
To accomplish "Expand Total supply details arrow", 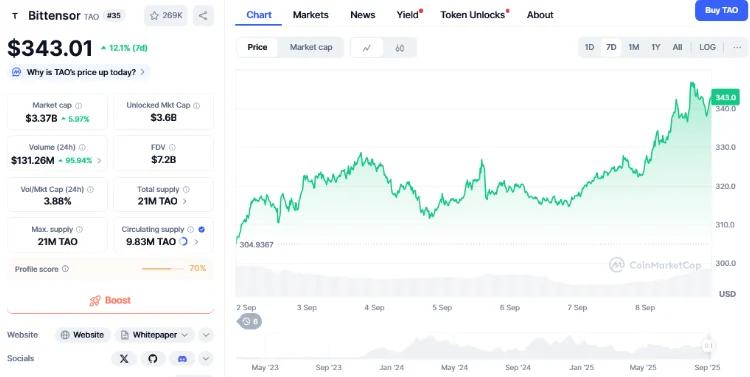I will (x=185, y=201).
